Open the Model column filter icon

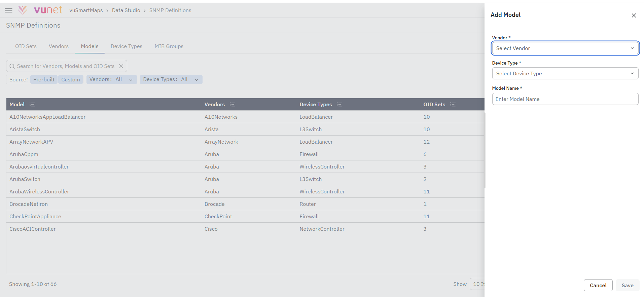click(x=32, y=105)
